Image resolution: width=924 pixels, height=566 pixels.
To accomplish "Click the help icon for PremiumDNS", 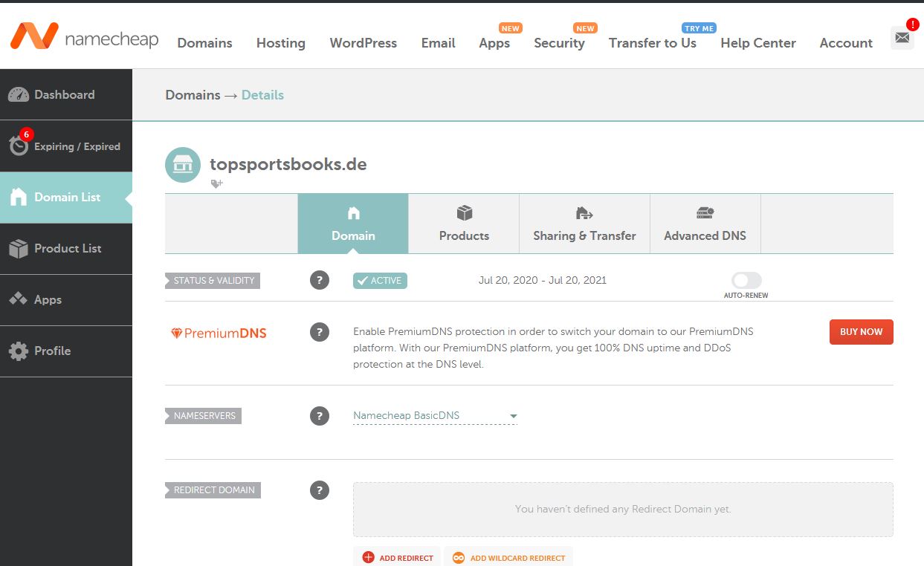I will tap(320, 332).
